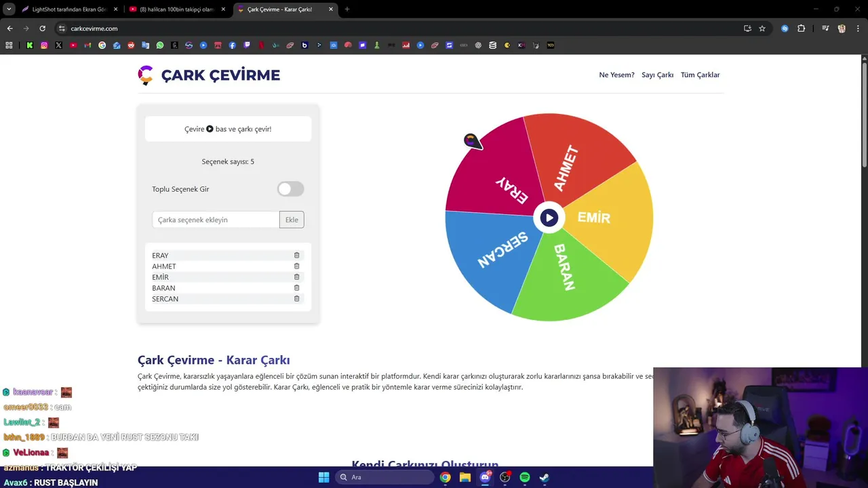The height and width of the screenshot is (488, 868).
Task: Open the Sayı Çarkı page
Action: tap(657, 75)
